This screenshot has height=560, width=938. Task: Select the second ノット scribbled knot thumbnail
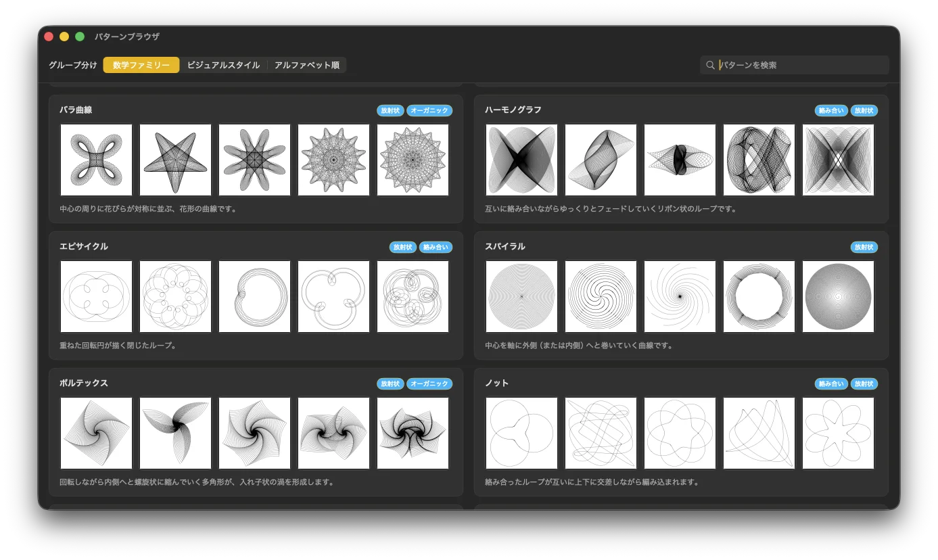point(601,433)
